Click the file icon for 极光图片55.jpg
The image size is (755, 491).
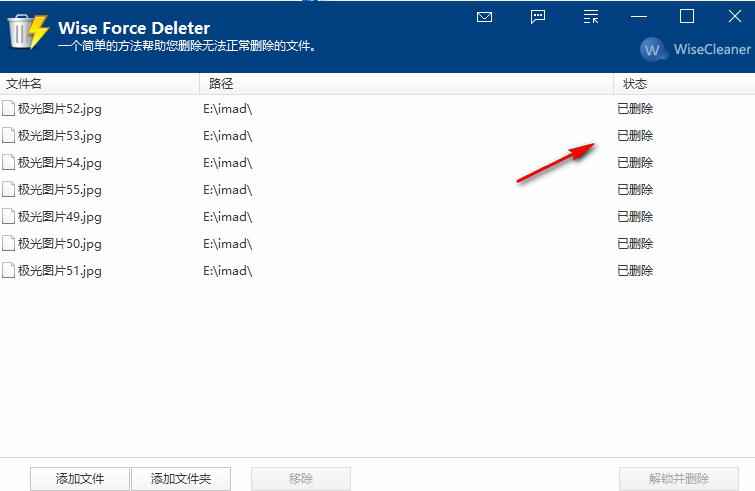(x=8, y=189)
